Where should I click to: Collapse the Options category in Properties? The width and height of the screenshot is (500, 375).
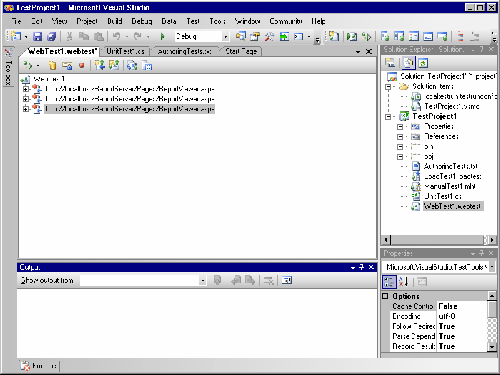[385, 296]
